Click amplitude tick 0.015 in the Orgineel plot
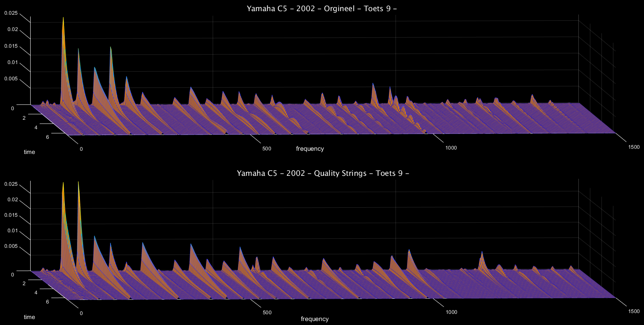The height and width of the screenshot is (325, 644). point(11,46)
